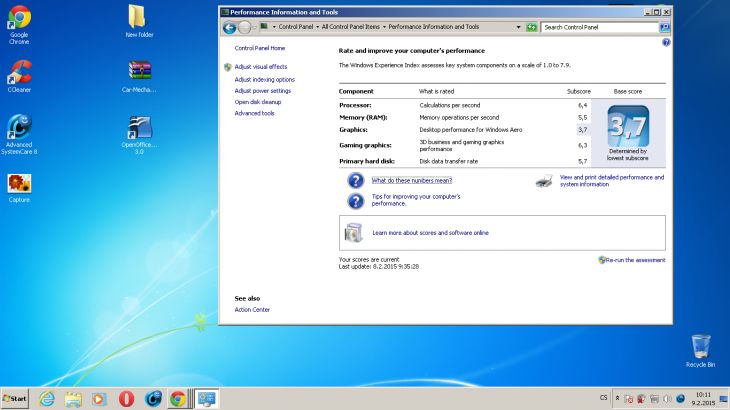
Task: Re-run the assessment
Action: tap(635, 260)
